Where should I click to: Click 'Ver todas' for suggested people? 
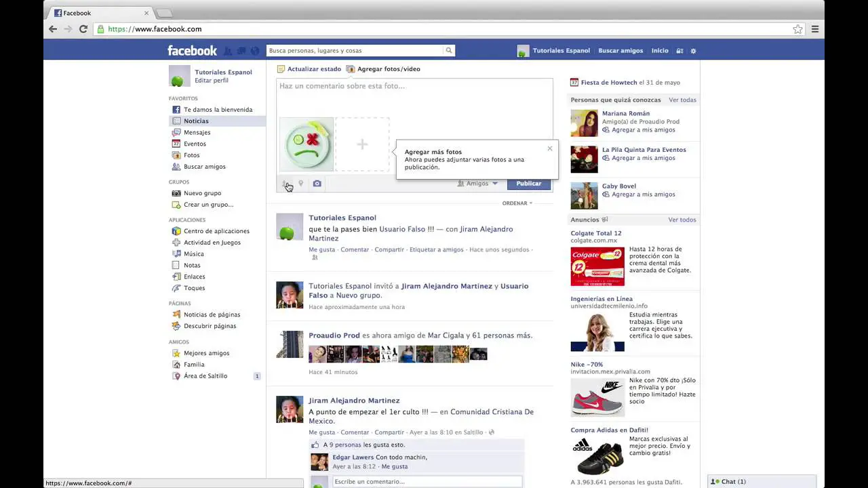coord(682,100)
